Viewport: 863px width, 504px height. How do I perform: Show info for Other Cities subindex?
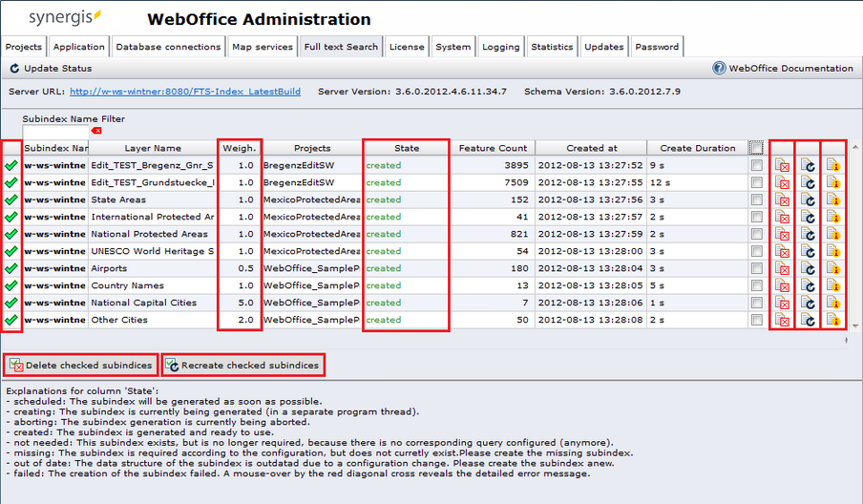[x=833, y=320]
